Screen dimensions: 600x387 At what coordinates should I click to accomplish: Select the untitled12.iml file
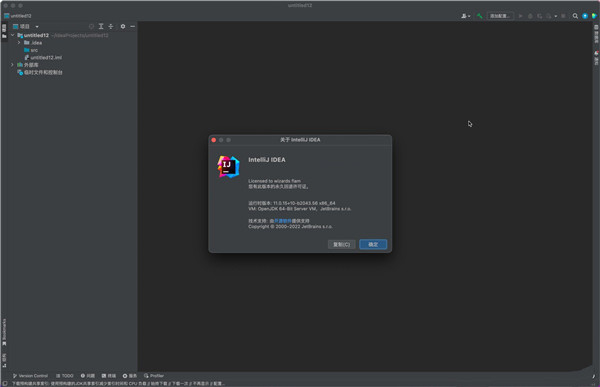point(43,57)
